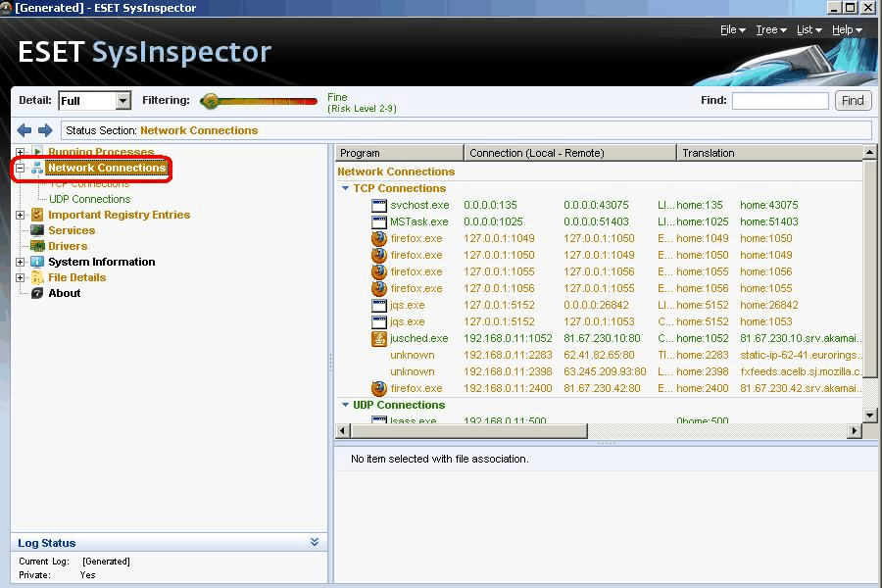Click the Services tree icon
The image size is (882, 588).
[37, 230]
